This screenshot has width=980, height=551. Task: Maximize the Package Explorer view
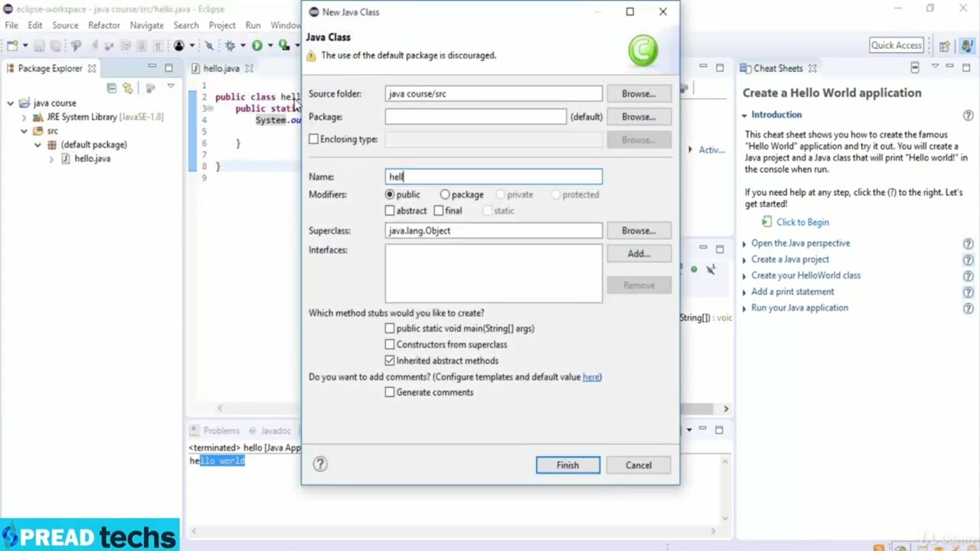coord(168,67)
